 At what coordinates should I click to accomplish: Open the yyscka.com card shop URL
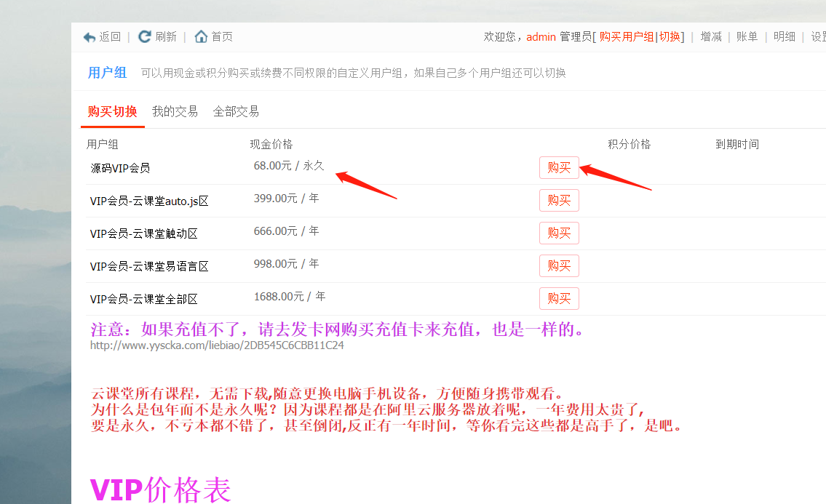click(217, 345)
